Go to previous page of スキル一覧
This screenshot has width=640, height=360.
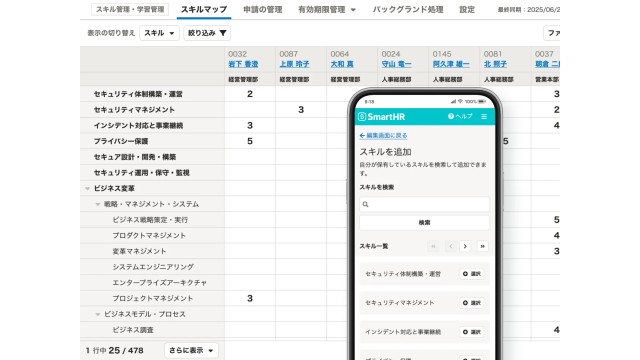click(x=451, y=246)
